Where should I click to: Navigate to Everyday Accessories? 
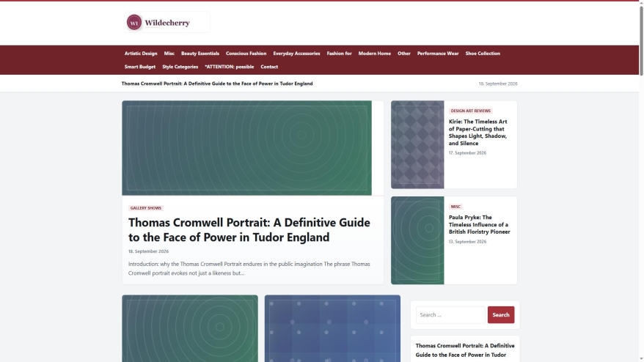click(x=296, y=53)
